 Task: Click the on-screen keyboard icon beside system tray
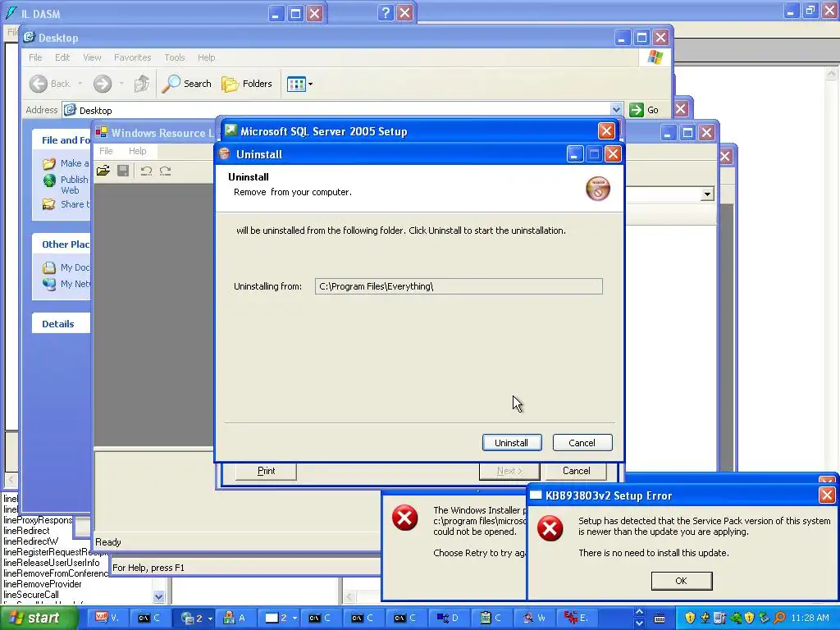[660, 619]
